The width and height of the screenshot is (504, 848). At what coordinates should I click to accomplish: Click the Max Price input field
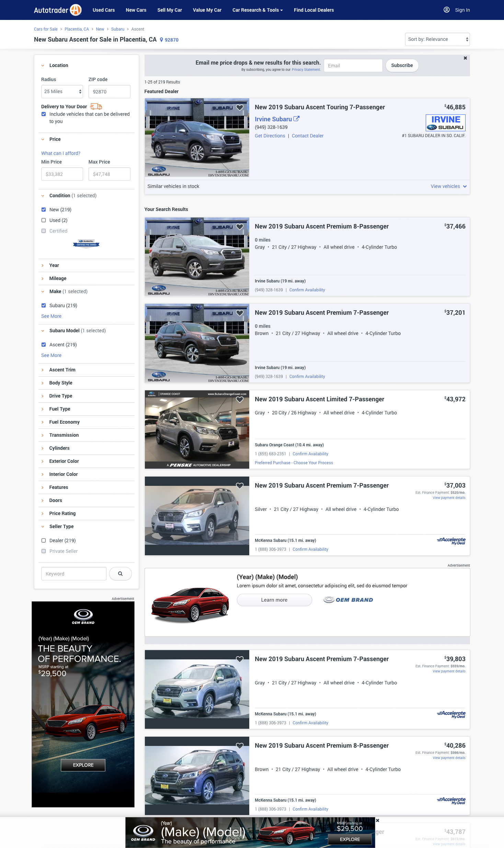pos(110,174)
